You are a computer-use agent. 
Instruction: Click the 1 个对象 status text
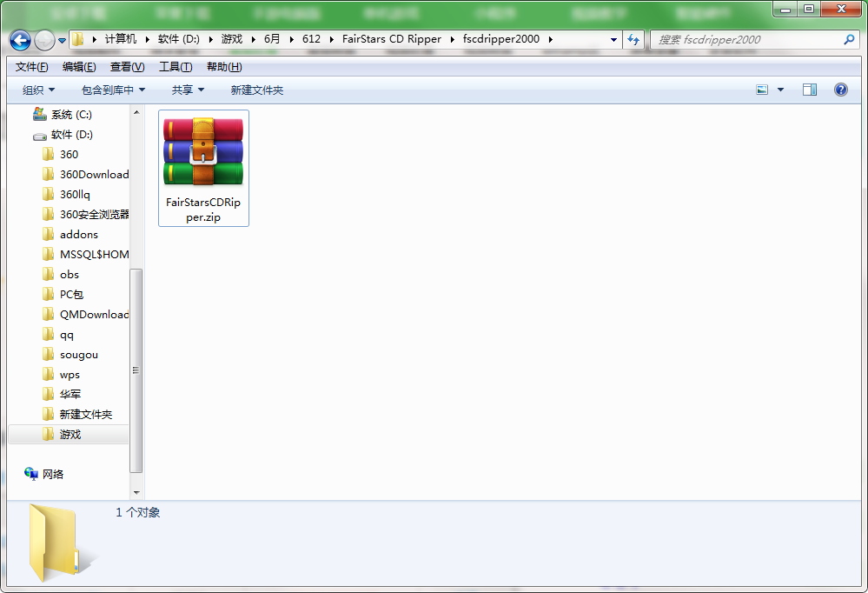(x=138, y=513)
